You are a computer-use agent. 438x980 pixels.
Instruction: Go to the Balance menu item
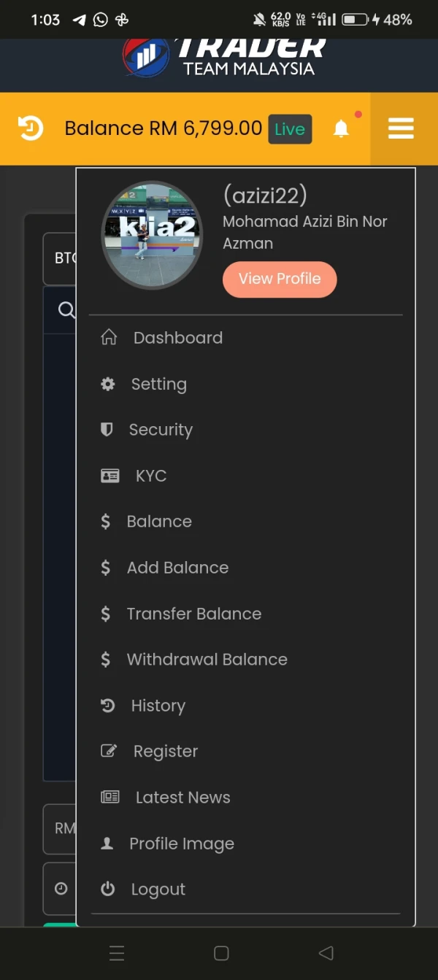[x=159, y=522]
